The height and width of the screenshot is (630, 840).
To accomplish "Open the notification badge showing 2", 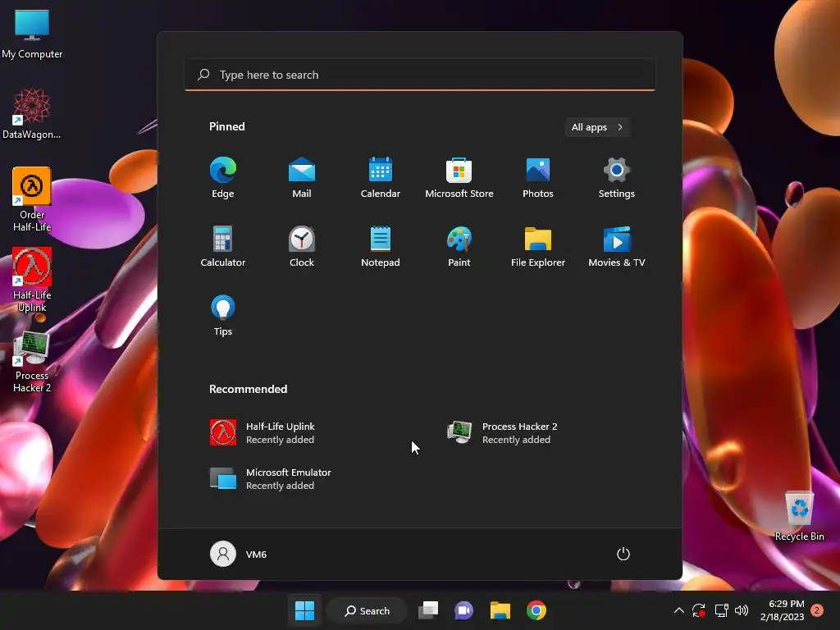I will (817, 610).
